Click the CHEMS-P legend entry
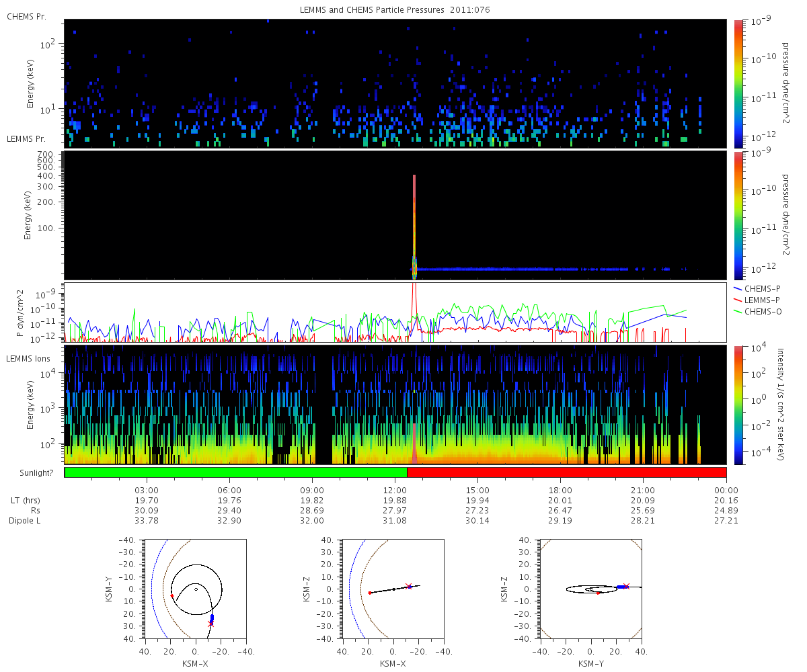The width and height of the screenshot is (807, 672). tap(757, 288)
